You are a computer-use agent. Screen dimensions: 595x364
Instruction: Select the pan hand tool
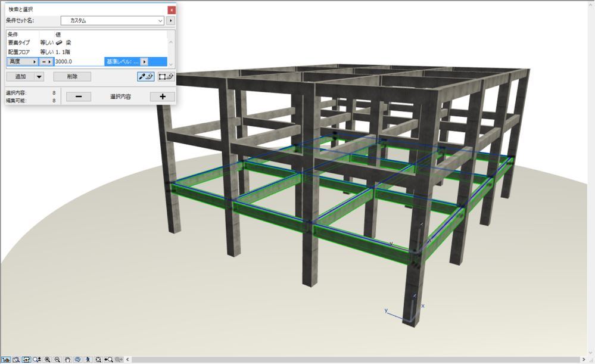point(67,359)
